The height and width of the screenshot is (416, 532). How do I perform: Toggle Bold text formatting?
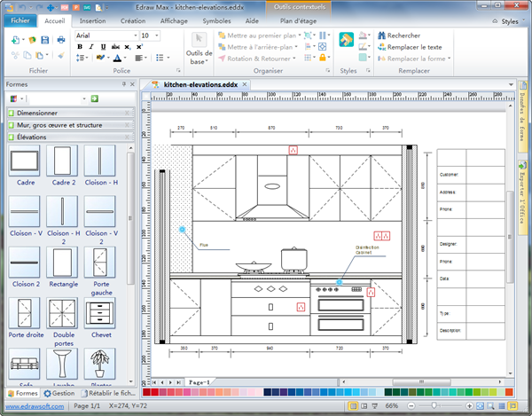[79, 47]
